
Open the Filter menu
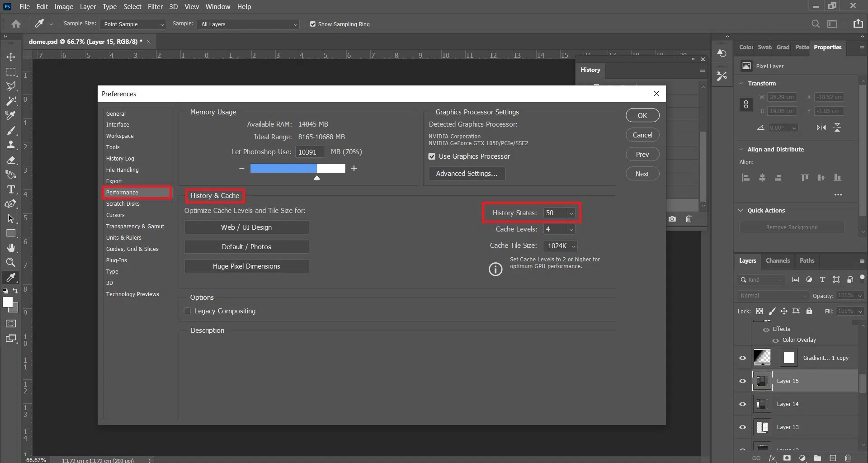click(x=155, y=7)
